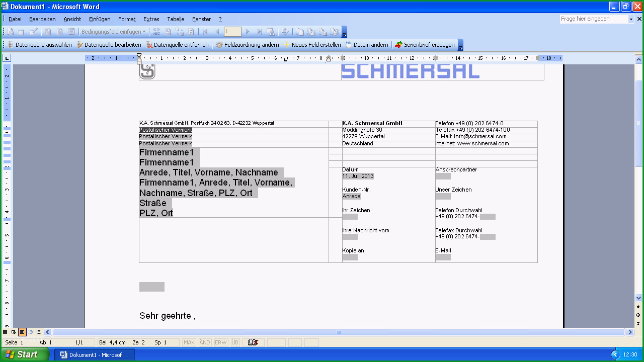Go to the first record arrow
644x362 pixels.
point(205,32)
